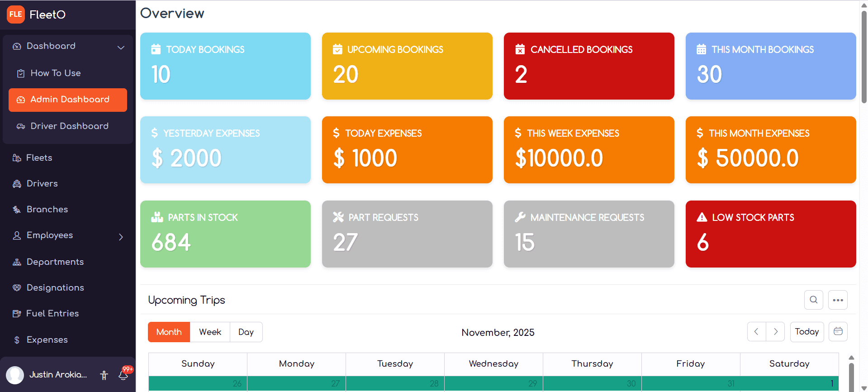Click the FleetO logo badge
The image size is (868, 392).
coord(16,14)
